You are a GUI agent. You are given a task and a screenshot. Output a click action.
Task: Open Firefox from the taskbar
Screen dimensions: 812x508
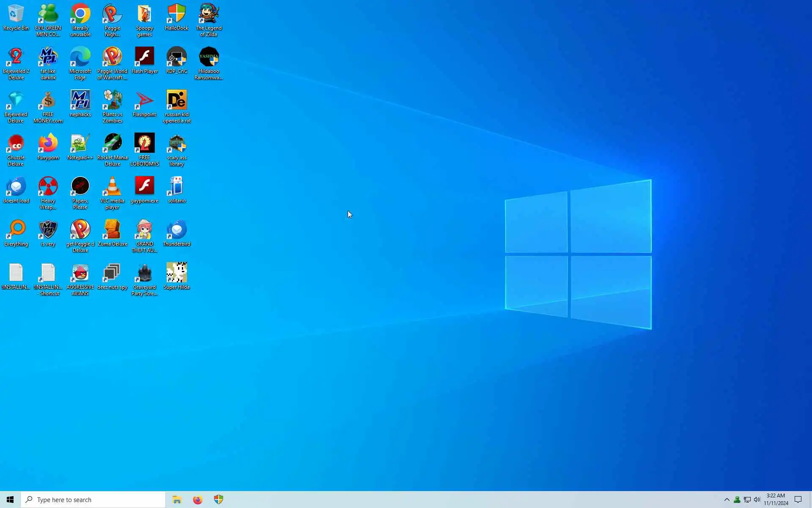pos(198,500)
